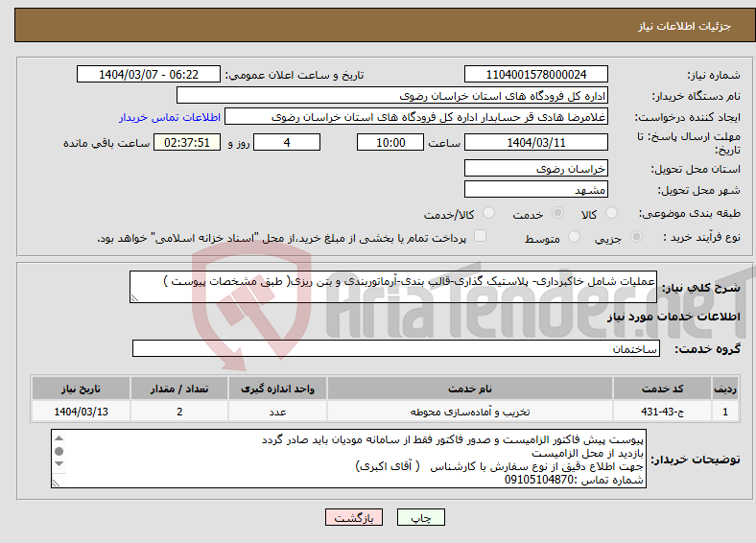Click scroll up arrow in buyer notes
Screen dimensions: 756x543
click(x=59, y=437)
